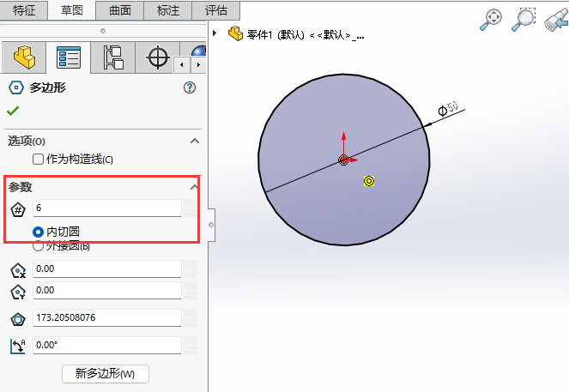Click Previous View icon
This screenshot has width=569, height=392.
[556, 21]
